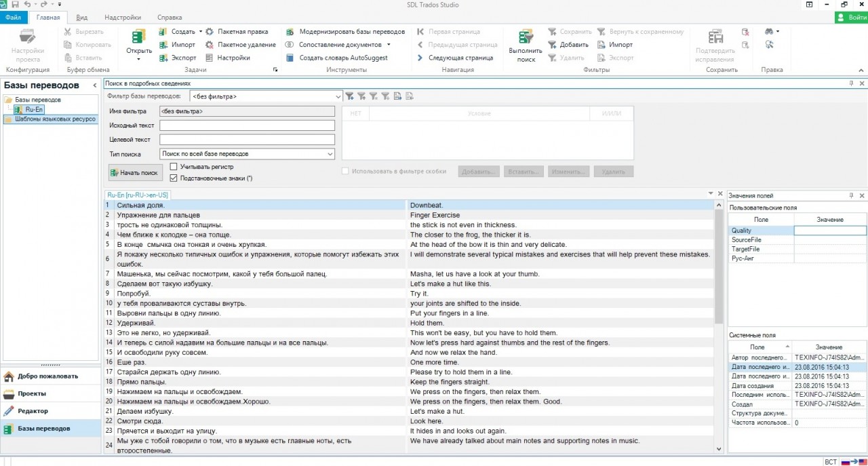Select the Дата создания system field
This screenshot has width=868, height=466.
coord(797,386)
